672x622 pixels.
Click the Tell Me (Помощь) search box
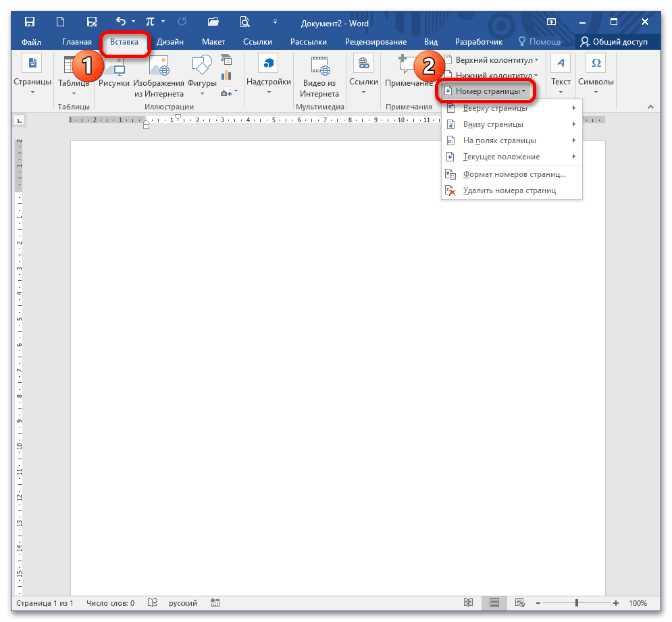pyautogui.click(x=540, y=42)
